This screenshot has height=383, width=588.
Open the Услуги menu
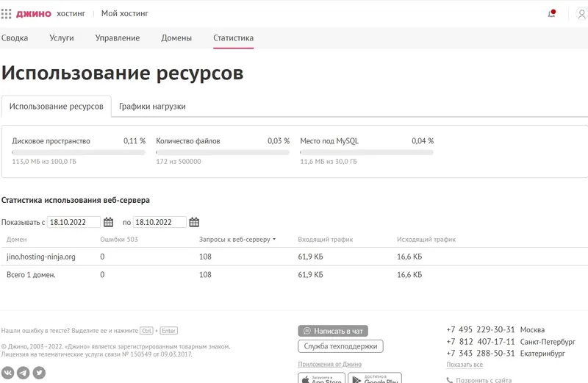(62, 38)
